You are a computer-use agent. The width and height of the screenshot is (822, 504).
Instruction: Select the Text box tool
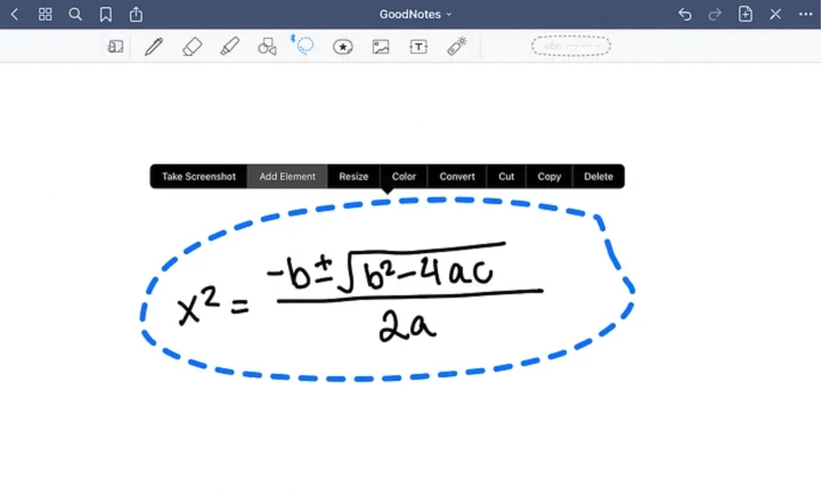(418, 47)
